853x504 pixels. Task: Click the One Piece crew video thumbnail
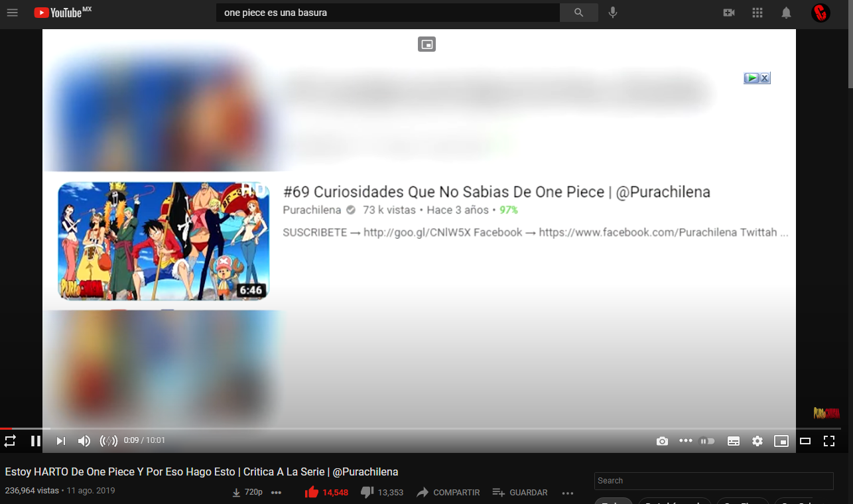[163, 241]
